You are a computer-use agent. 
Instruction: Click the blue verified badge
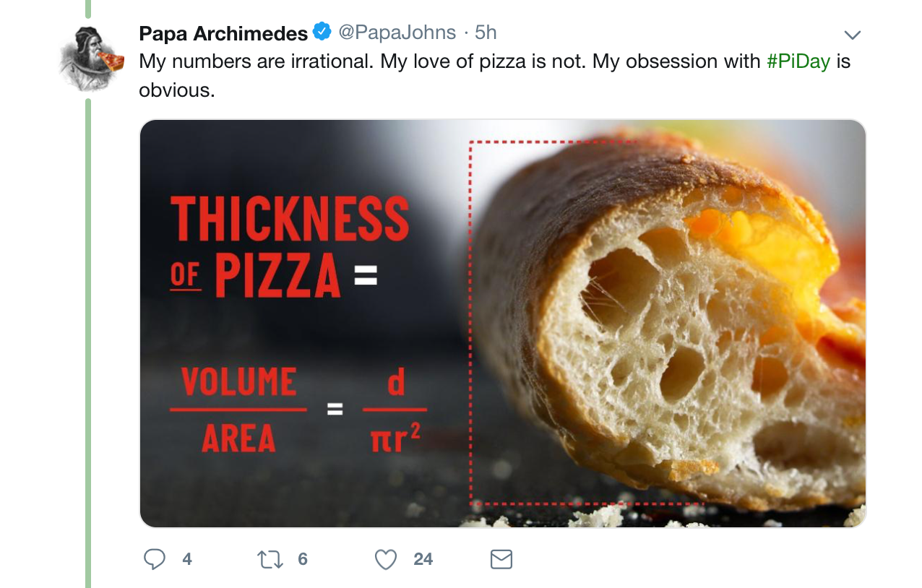coord(322,33)
